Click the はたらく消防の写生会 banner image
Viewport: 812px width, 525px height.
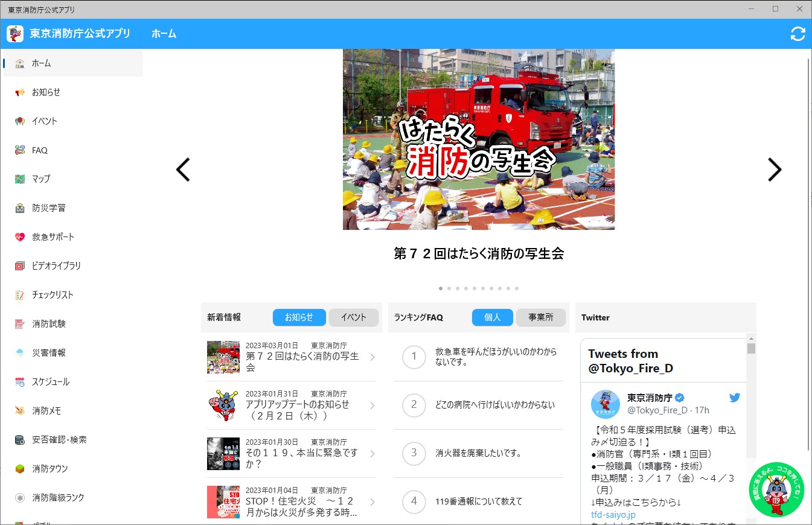coord(479,139)
